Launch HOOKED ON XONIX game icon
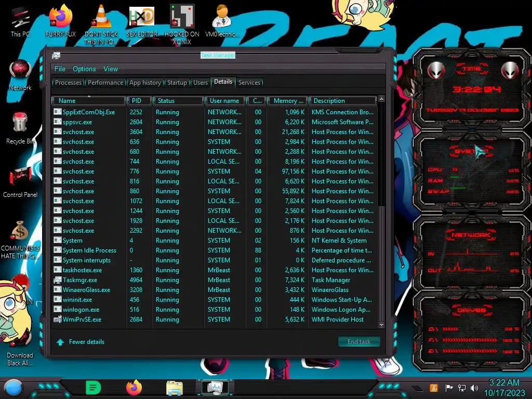532x399 pixels. [182, 24]
